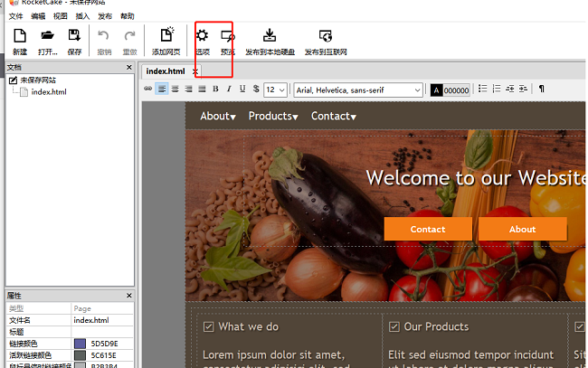588x368 pixels.
Task: Add a new page via 添加网页
Action: click(166, 41)
